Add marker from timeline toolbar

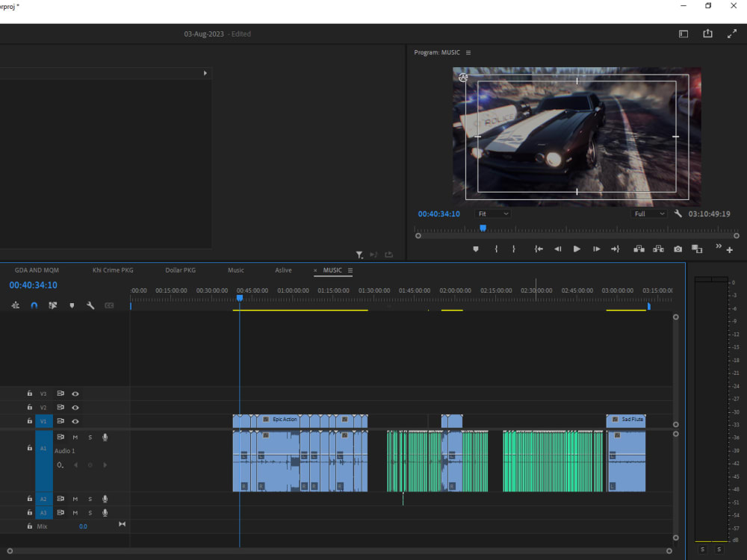[72, 305]
